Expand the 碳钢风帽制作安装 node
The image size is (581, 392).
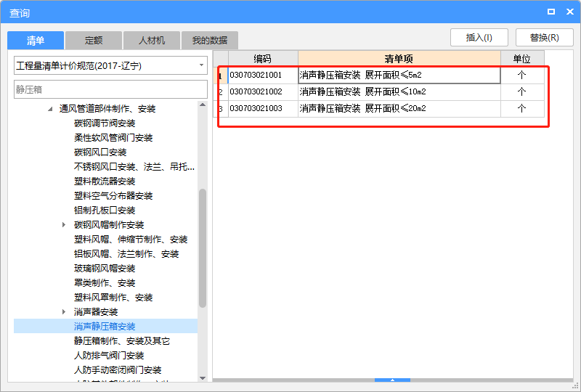point(64,225)
